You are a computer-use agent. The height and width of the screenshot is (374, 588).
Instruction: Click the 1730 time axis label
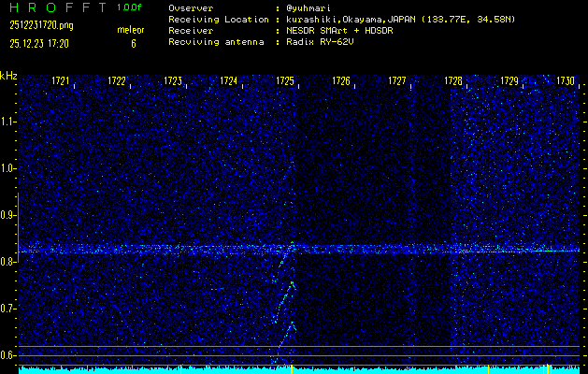click(x=566, y=81)
